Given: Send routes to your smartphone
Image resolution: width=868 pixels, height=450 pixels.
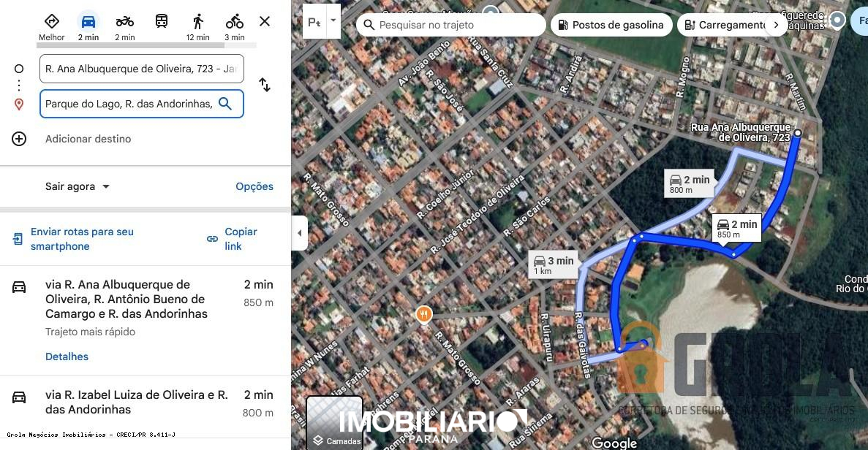Looking at the screenshot, I should [x=74, y=239].
